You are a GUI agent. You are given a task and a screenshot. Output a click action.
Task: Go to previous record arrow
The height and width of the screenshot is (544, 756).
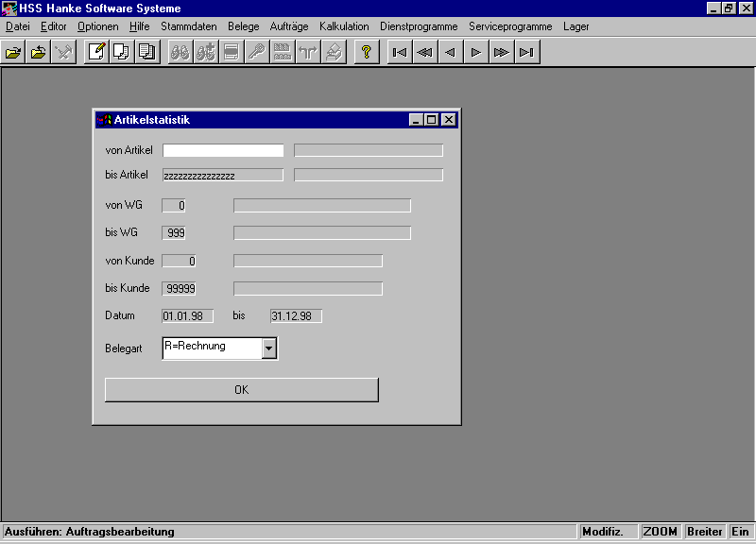tap(450, 52)
